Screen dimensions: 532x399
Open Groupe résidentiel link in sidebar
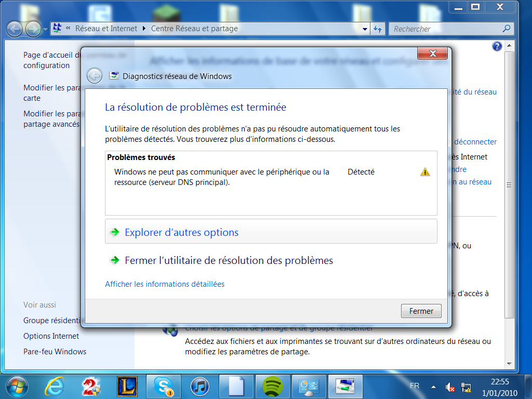click(52, 320)
